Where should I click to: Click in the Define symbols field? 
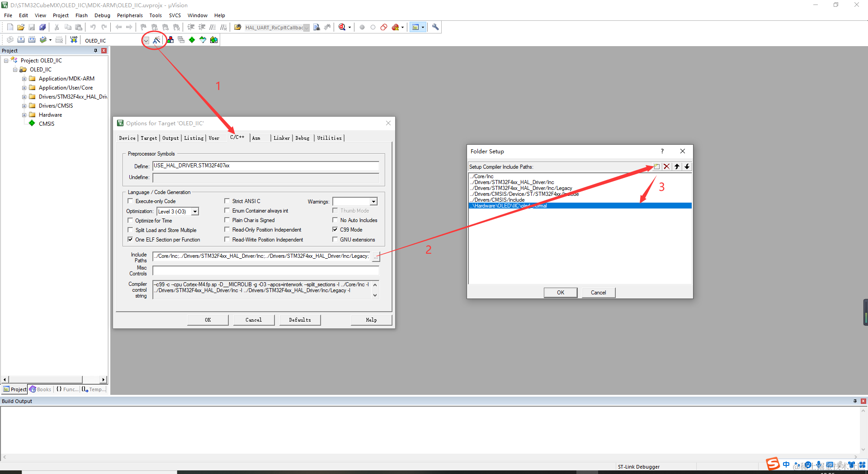coord(266,166)
